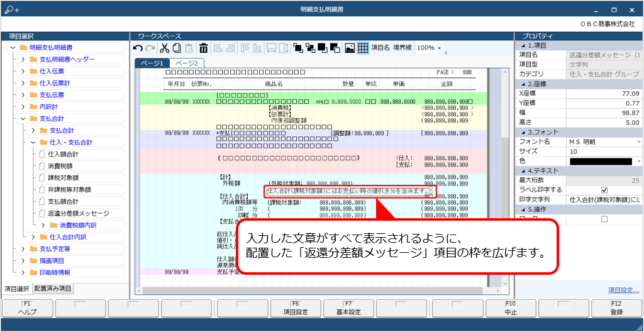Open the 項目設定... link in properties
The height and width of the screenshot is (332, 644).
coord(623,290)
